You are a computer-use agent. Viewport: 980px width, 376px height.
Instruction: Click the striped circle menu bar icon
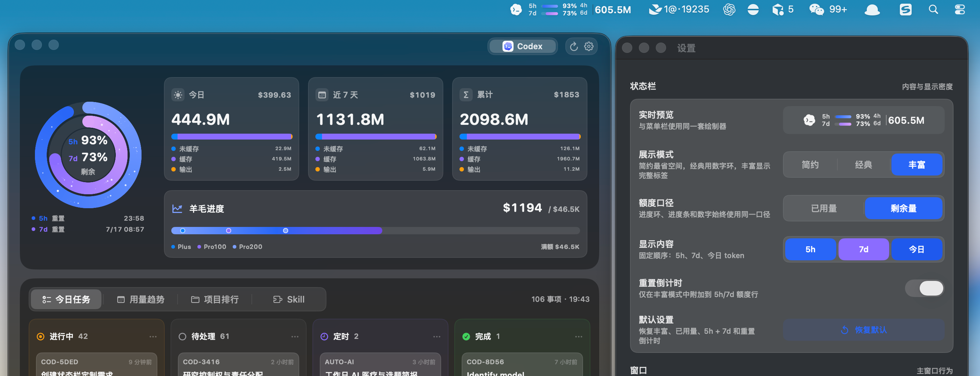point(753,10)
